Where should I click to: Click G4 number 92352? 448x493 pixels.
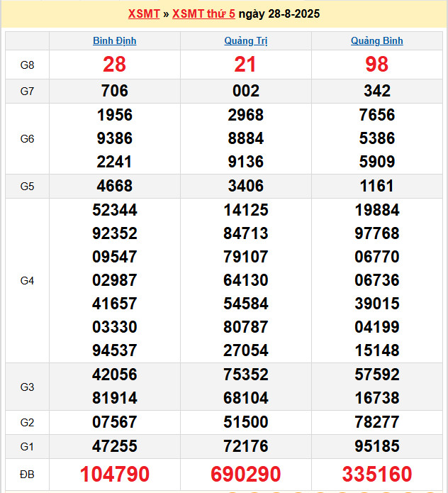point(114,233)
